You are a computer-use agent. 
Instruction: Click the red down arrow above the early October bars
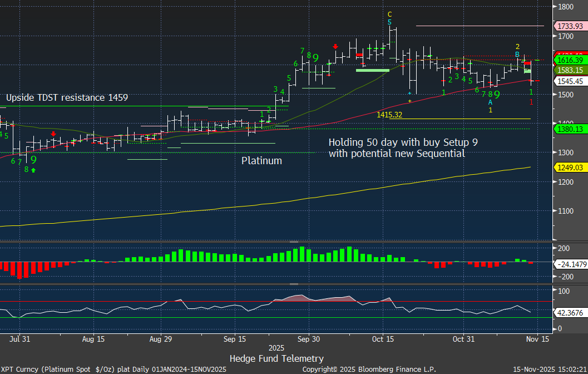click(x=335, y=47)
